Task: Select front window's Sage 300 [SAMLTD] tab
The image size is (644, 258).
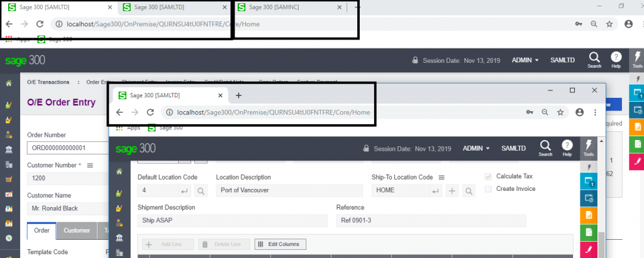Action: pyautogui.click(x=170, y=95)
